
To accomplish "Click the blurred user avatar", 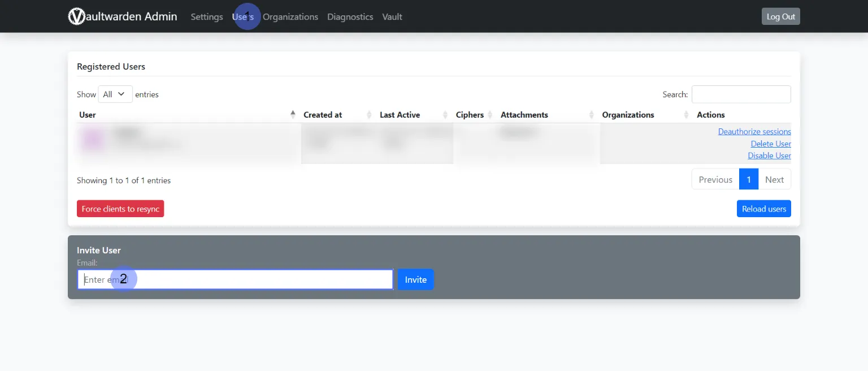I will 92,139.
